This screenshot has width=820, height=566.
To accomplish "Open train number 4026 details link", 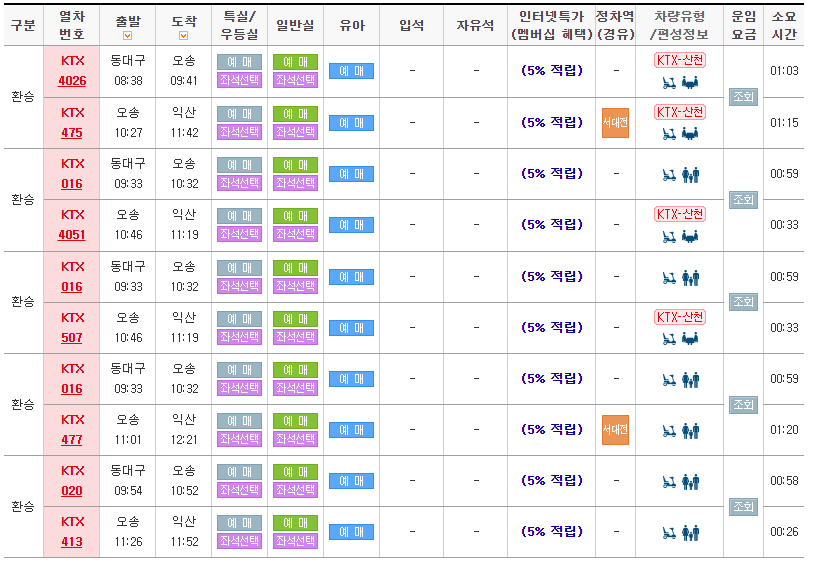I will pyautogui.click(x=72, y=81).
